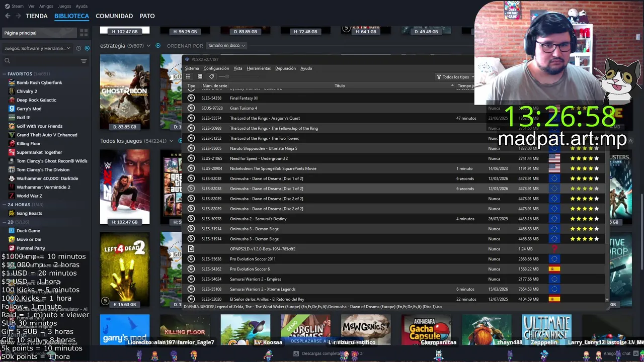Screen dimensions: 644x362
Task: Click the Spain flag on Pro Evolution Soccer 6
Action: point(554,269)
